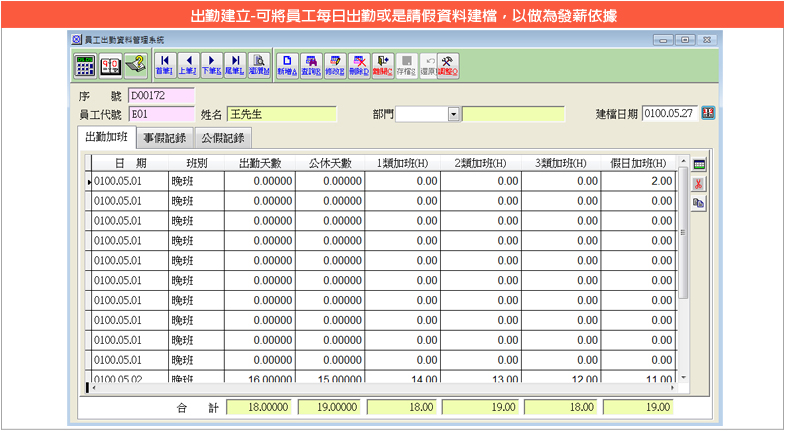Image resolution: width=786 pixels, height=431 pixels.
Task: Click the 調整 adjust settings button
Action: [x=448, y=66]
